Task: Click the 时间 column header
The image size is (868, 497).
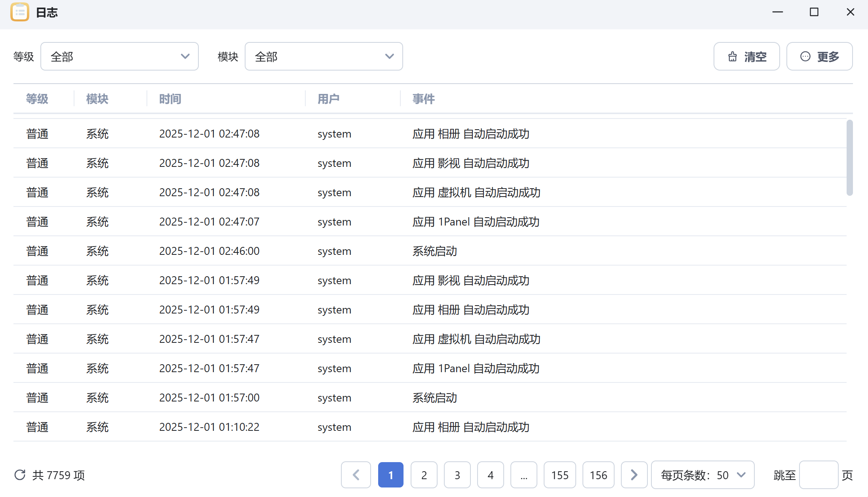Action: (x=170, y=99)
